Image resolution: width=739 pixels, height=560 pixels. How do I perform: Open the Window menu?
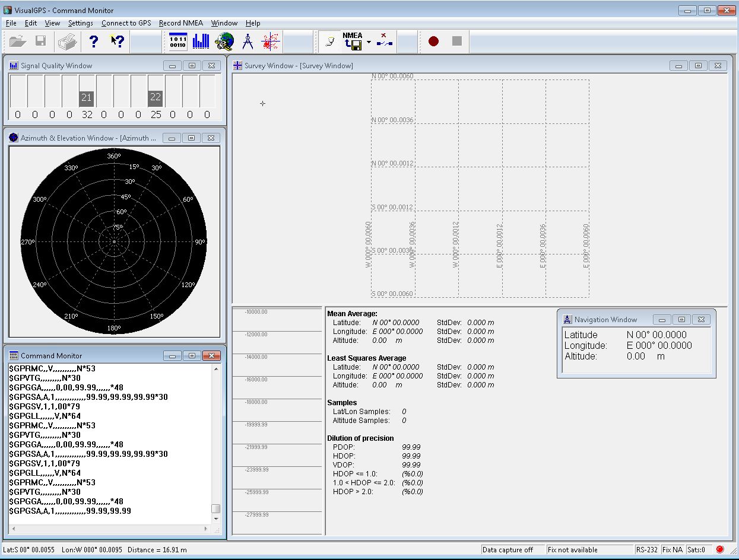coord(224,23)
